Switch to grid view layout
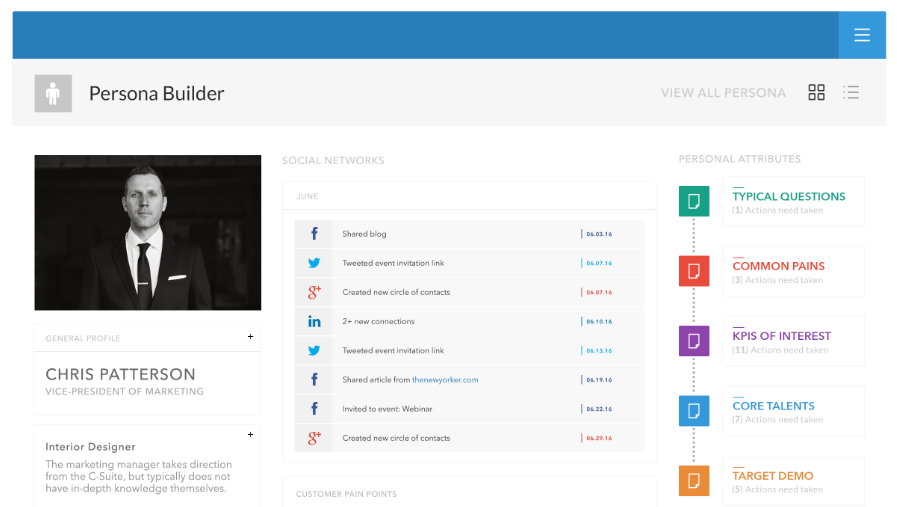 [816, 92]
